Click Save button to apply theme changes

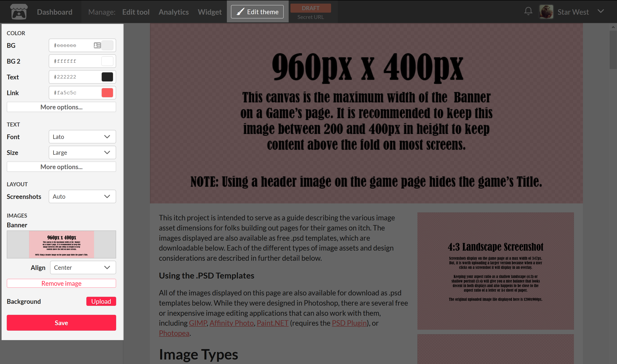coord(61,323)
